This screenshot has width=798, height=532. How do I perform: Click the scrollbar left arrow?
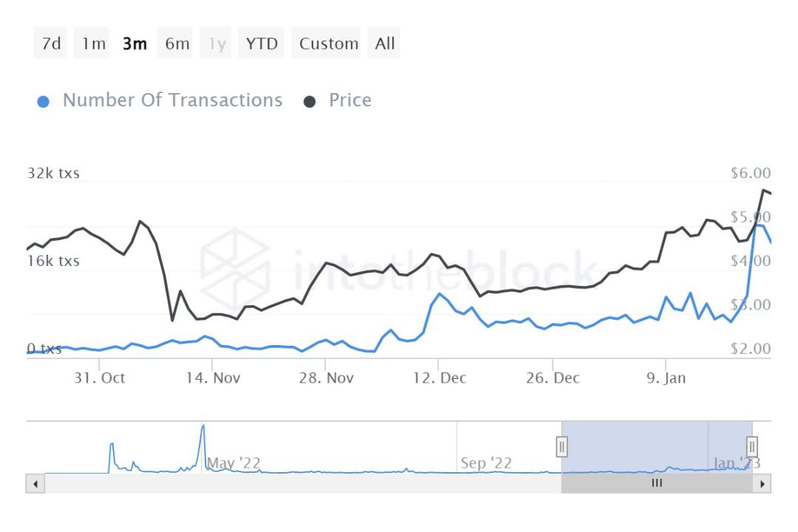point(33,484)
